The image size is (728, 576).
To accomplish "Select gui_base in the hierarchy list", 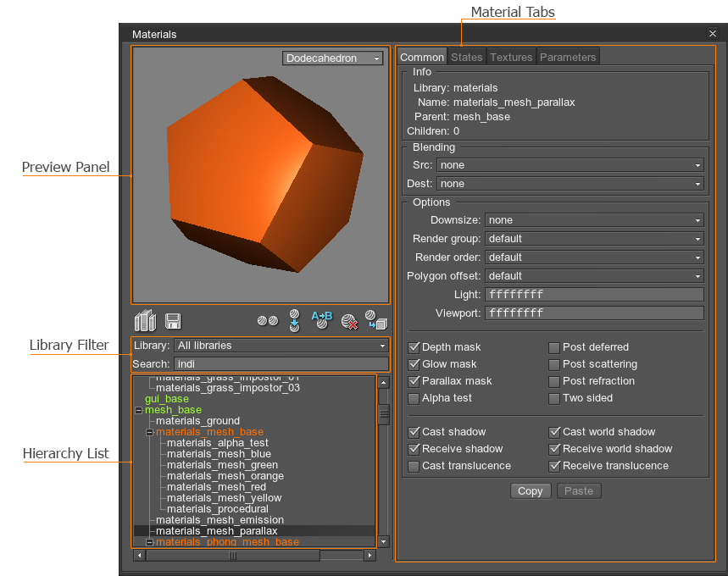I will click(167, 399).
